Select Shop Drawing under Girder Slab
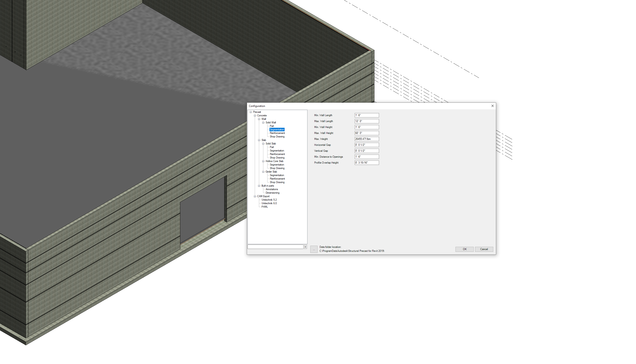 (277, 182)
